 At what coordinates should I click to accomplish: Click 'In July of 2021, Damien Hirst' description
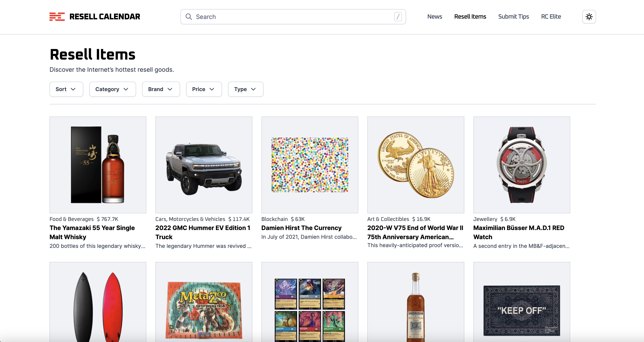309,237
